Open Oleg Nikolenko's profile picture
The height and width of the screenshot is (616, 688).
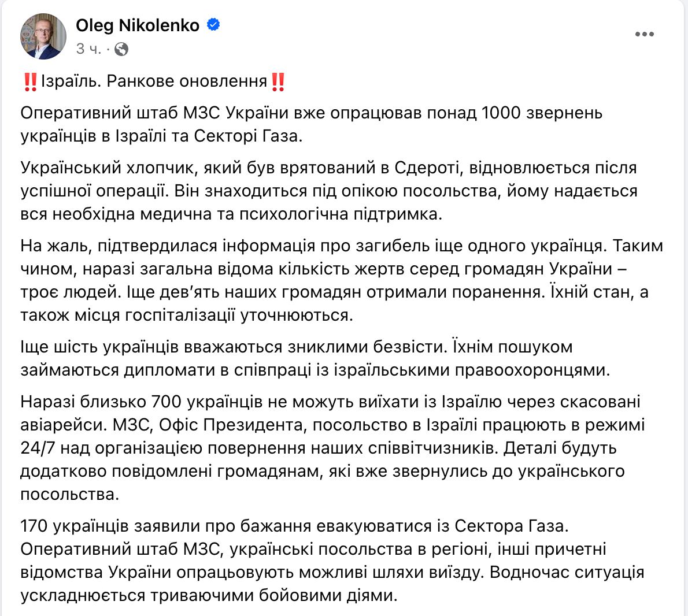pos(43,36)
